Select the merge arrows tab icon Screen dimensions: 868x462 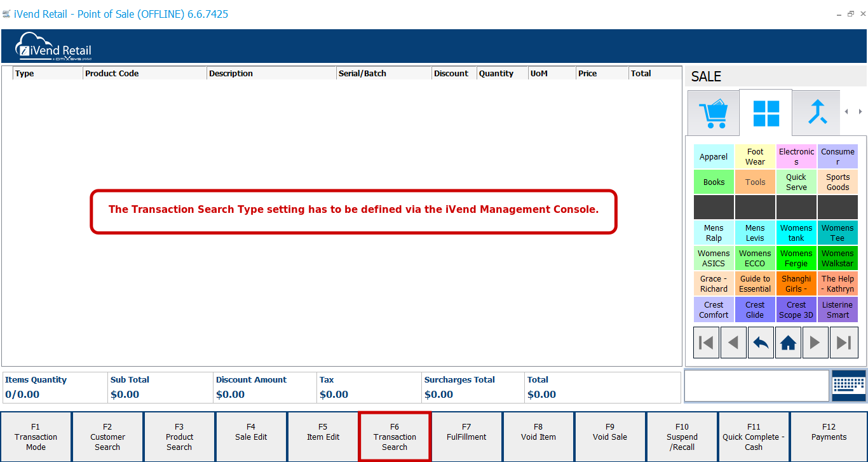click(817, 112)
